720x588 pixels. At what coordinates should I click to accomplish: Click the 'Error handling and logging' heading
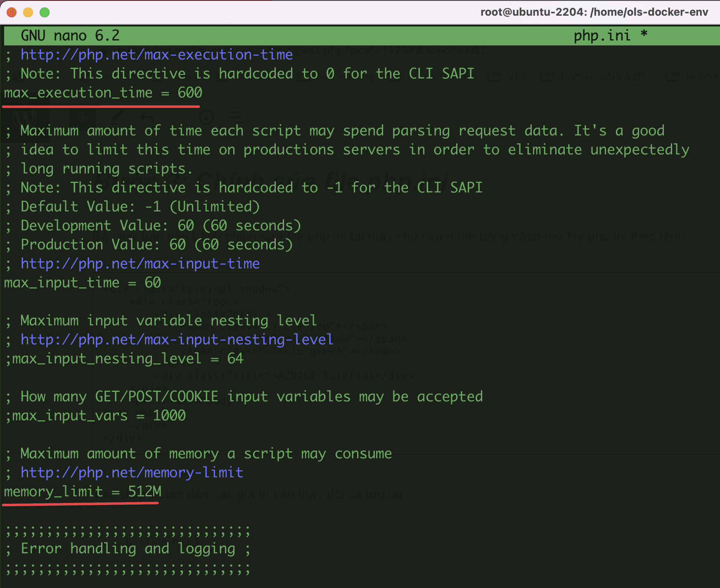click(x=128, y=548)
